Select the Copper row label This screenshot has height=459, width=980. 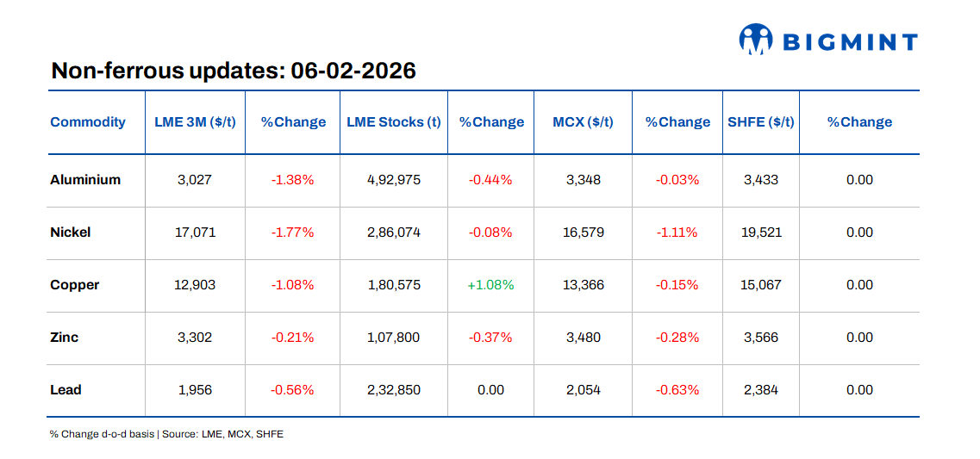point(75,285)
